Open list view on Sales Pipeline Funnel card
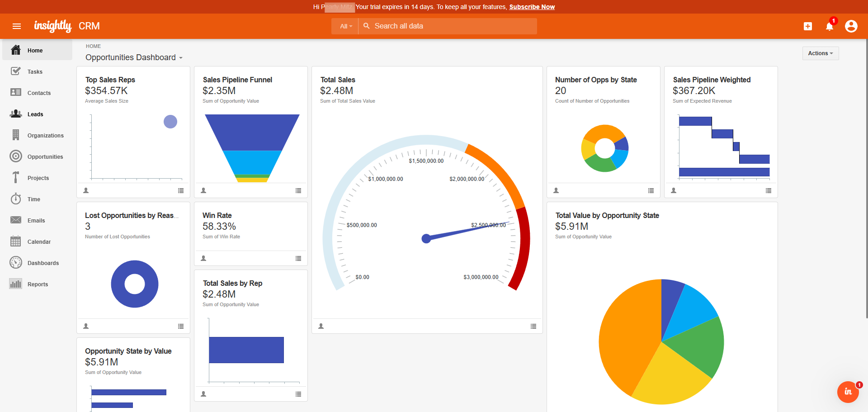This screenshot has width=868, height=412. point(298,190)
